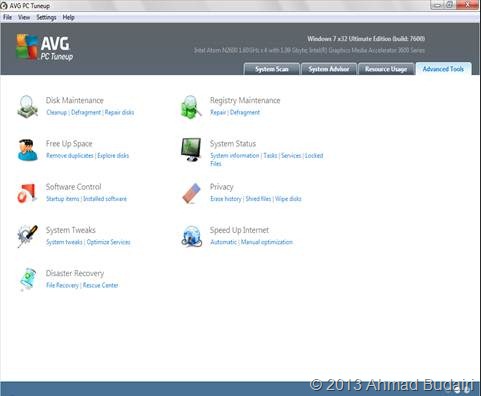Open the File menu
This screenshot has height=396, width=481.
pyautogui.click(x=7, y=17)
